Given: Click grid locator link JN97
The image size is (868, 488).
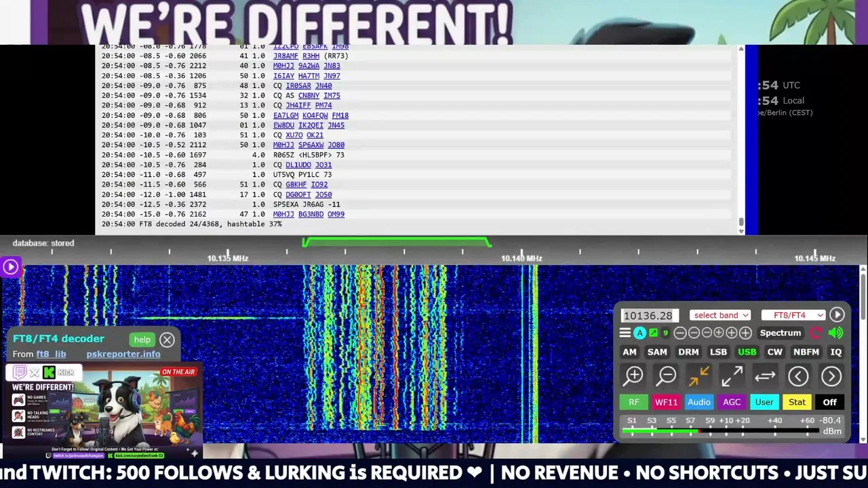Looking at the screenshot, I should (x=332, y=76).
